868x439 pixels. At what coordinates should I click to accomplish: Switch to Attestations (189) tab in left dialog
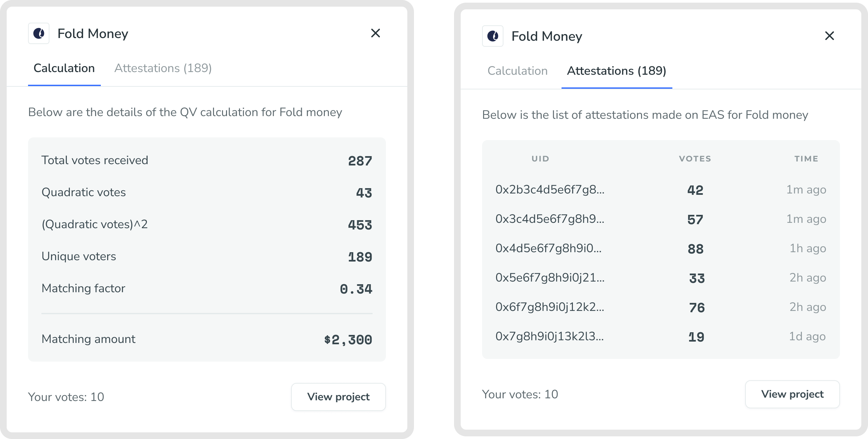pos(163,68)
